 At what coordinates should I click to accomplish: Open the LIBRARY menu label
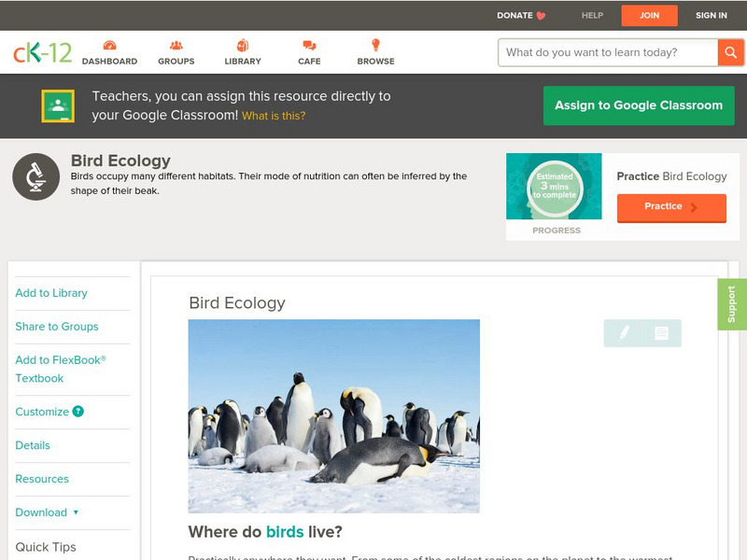point(243,62)
